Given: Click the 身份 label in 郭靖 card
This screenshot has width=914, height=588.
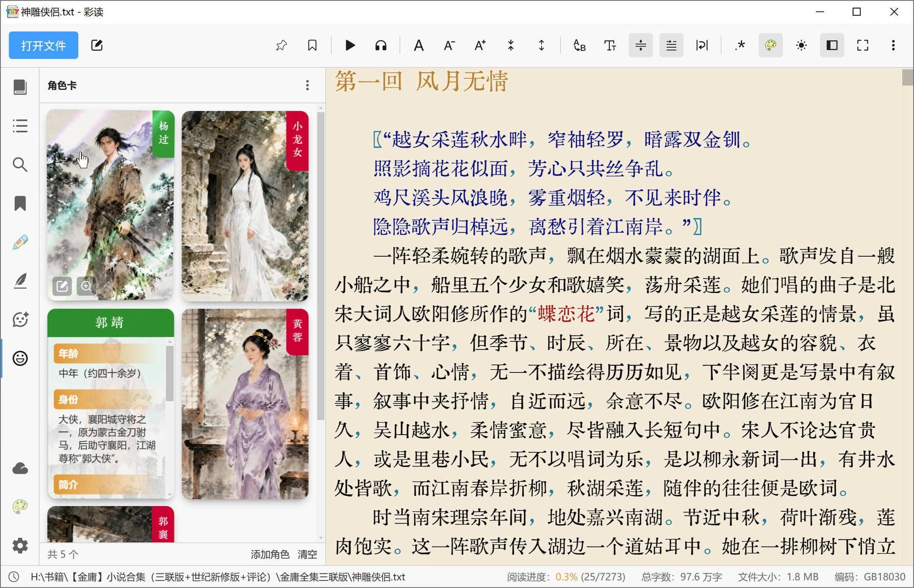Looking at the screenshot, I should [68, 399].
